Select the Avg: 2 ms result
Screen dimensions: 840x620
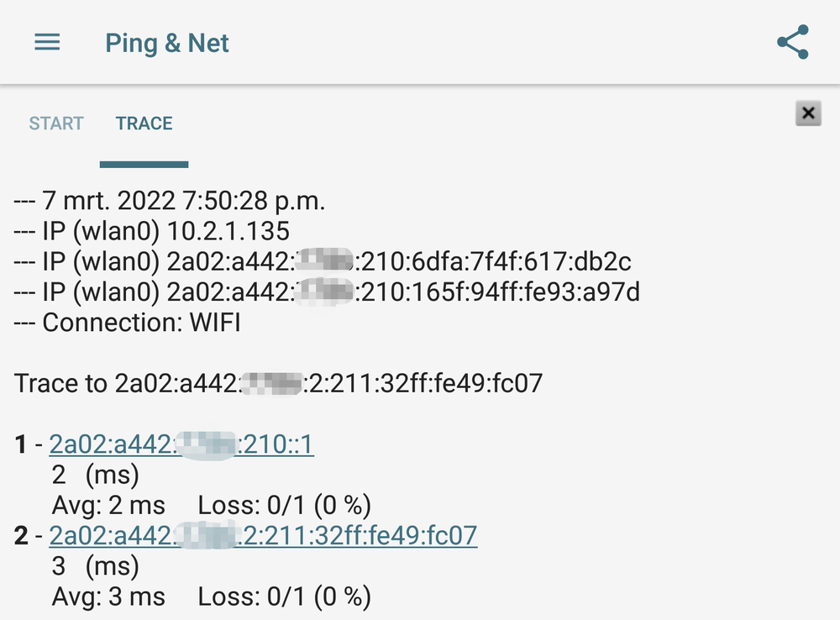(x=108, y=505)
